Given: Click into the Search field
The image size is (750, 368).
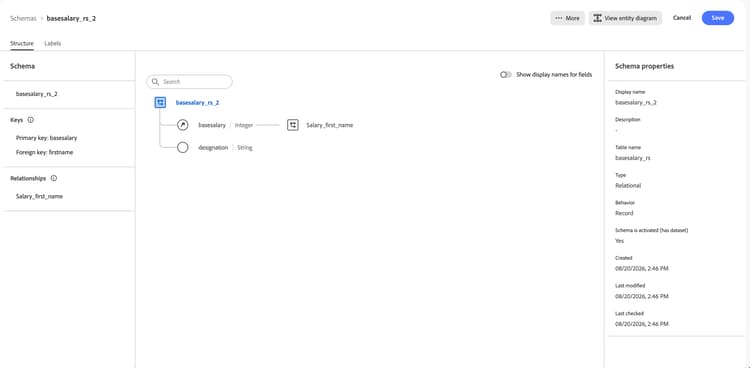Looking at the screenshot, I should pyautogui.click(x=189, y=82).
